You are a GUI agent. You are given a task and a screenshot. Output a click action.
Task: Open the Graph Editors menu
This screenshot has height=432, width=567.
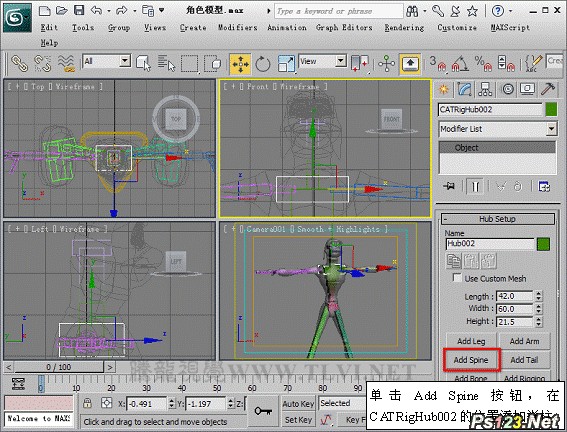[x=344, y=27]
